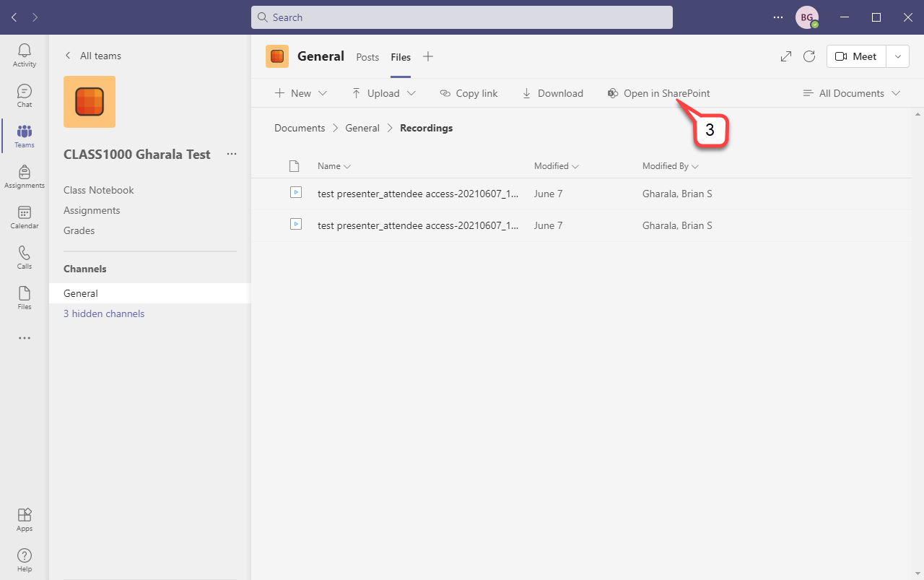Open Class Notebook
Image resolution: width=924 pixels, height=580 pixels.
(99, 190)
